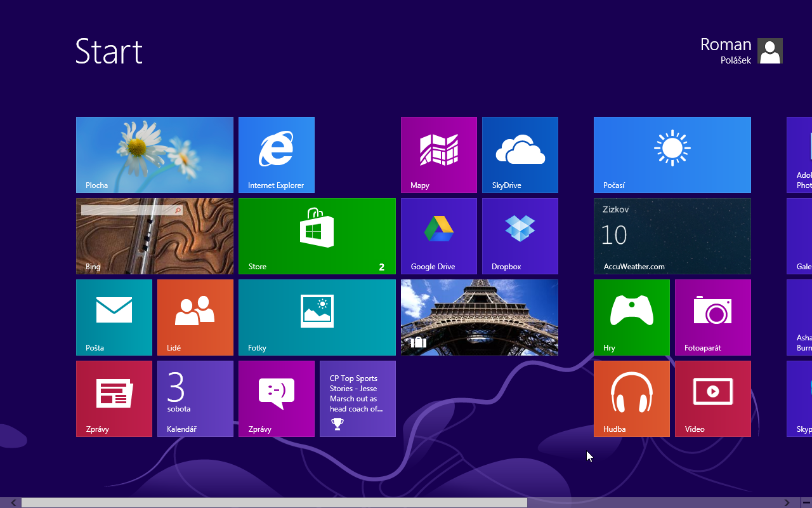
Task: Open the Pošta mail tile
Action: (114, 317)
